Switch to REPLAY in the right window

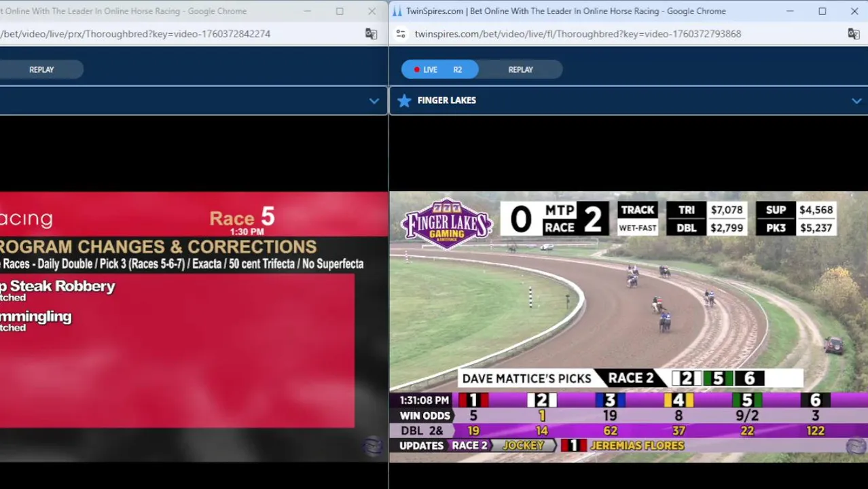[521, 69]
